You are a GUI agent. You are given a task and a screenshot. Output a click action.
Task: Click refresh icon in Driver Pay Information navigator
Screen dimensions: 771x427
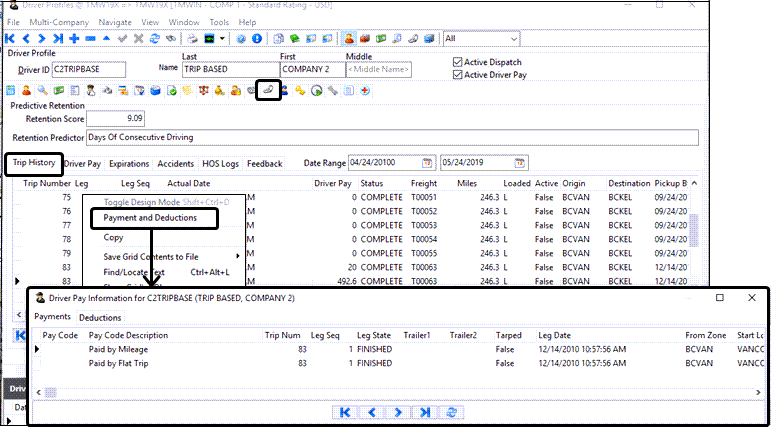coord(451,411)
